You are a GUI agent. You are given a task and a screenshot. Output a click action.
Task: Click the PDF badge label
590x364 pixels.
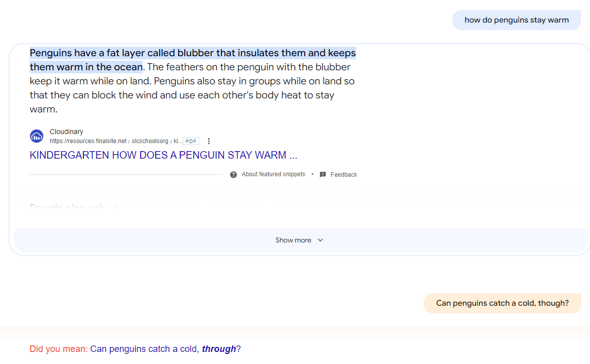[x=191, y=142]
